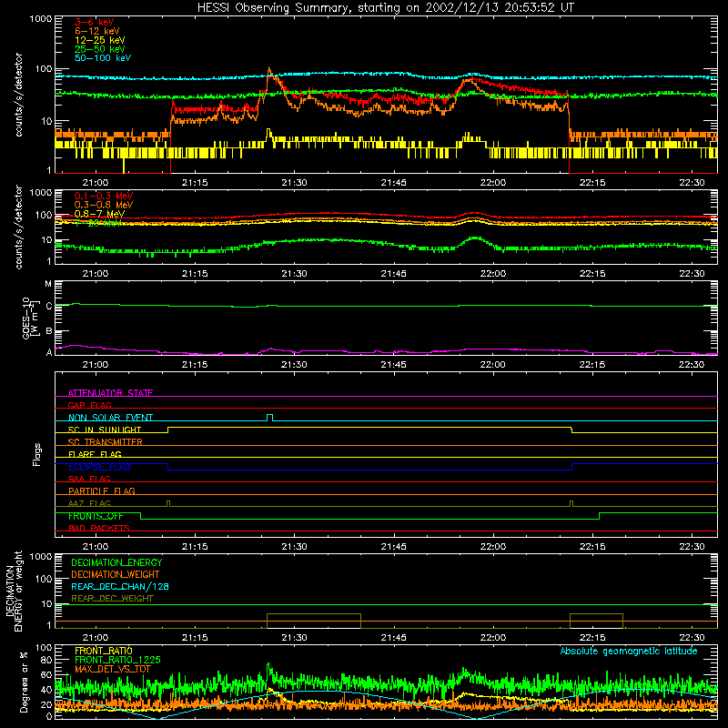Screen dimensions: 728x728
Task: Click the PARTICLE_FLAG label
Action: click(102, 490)
